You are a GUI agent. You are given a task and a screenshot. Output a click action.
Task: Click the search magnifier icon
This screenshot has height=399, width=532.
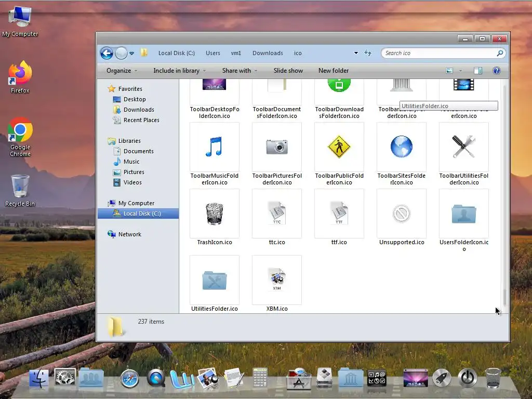click(x=500, y=54)
